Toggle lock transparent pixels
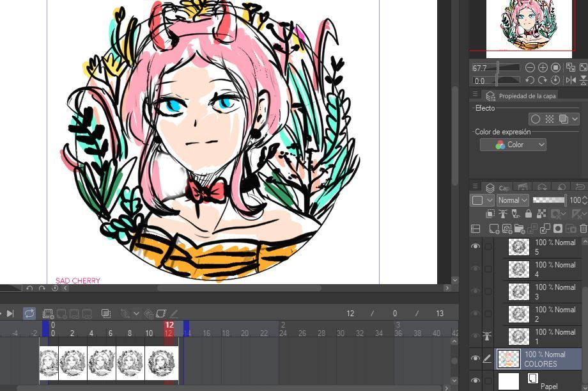 541,214
